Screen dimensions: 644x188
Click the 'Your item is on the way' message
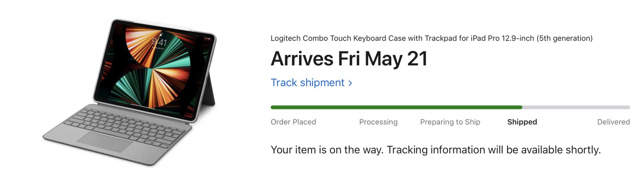click(x=436, y=150)
